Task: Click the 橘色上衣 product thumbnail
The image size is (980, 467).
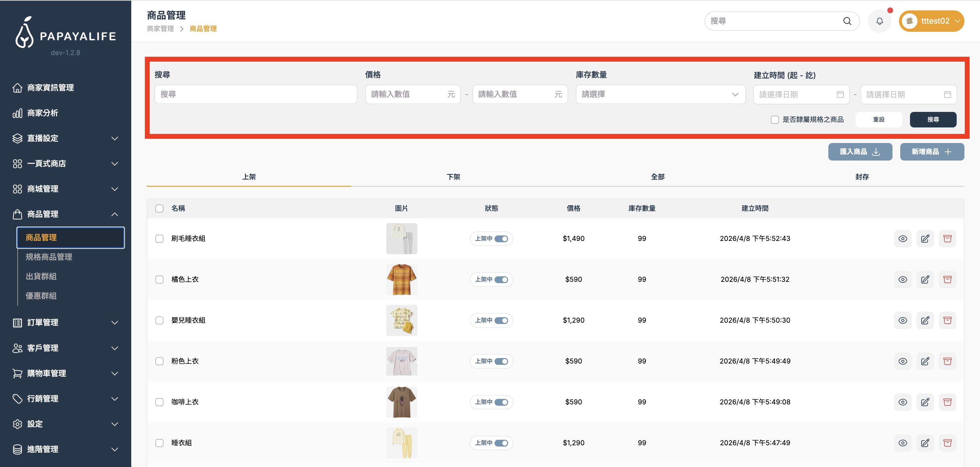Action: coord(401,279)
